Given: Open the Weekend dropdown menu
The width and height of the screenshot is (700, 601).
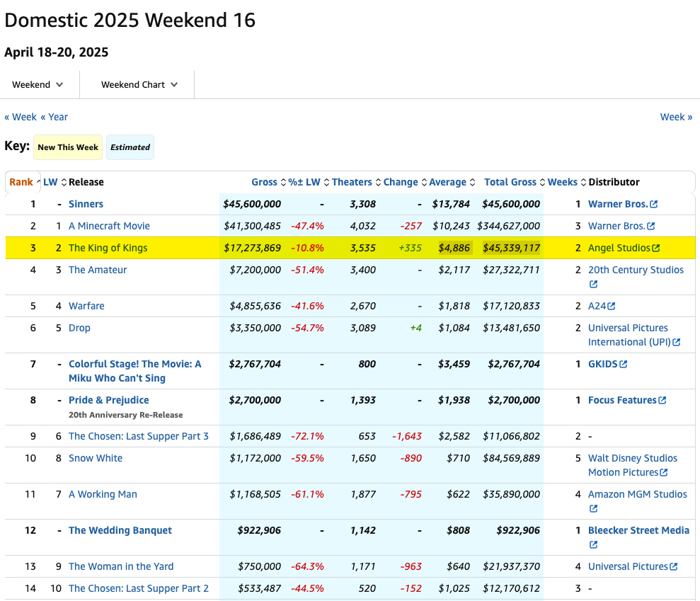Looking at the screenshot, I should point(38,84).
